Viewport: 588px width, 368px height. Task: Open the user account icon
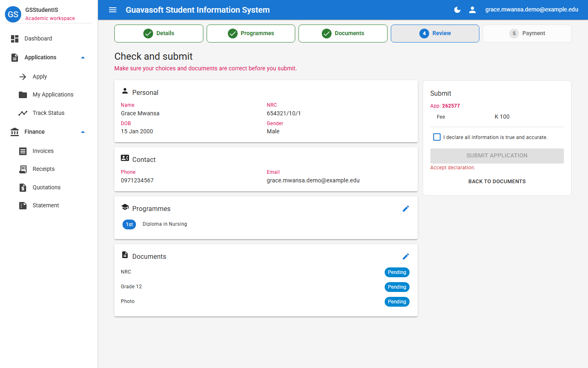(472, 10)
